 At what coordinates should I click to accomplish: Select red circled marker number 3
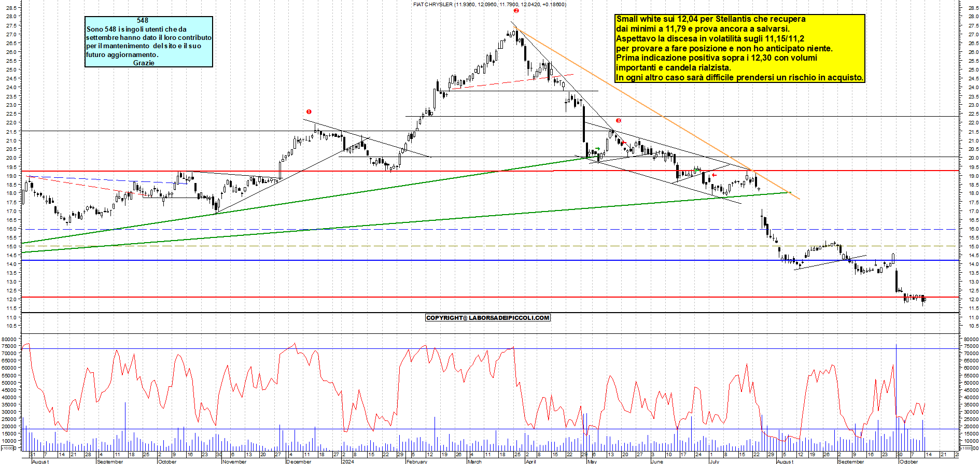coord(619,120)
